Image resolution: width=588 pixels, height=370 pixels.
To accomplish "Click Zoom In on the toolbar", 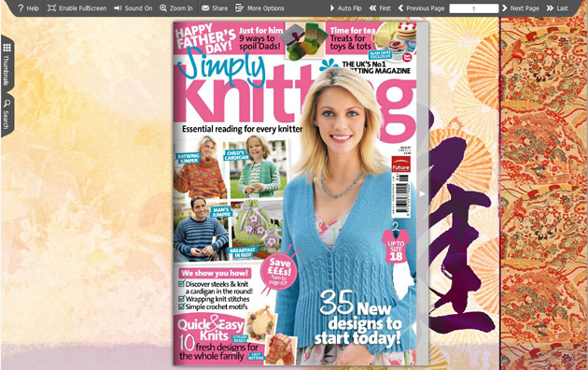I will pyautogui.click(x=176, y=7).
